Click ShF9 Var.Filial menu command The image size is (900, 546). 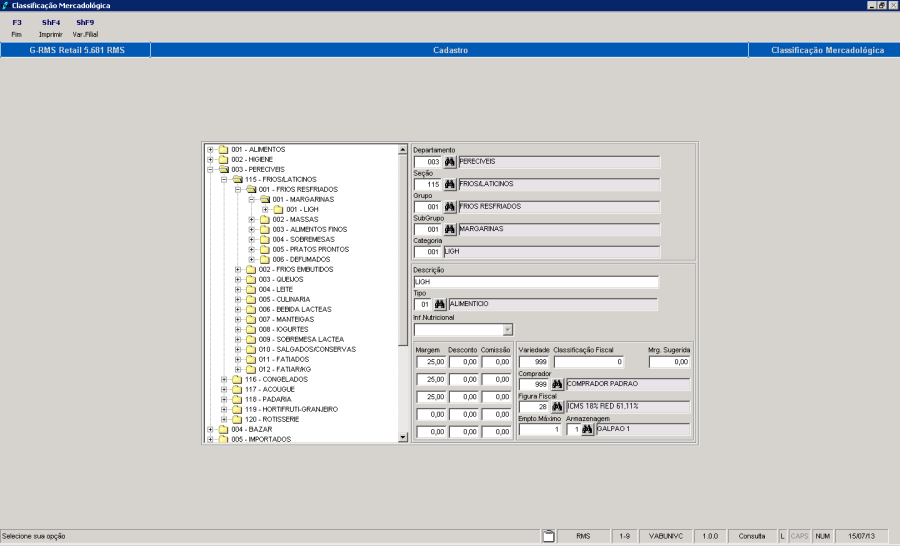85,28
